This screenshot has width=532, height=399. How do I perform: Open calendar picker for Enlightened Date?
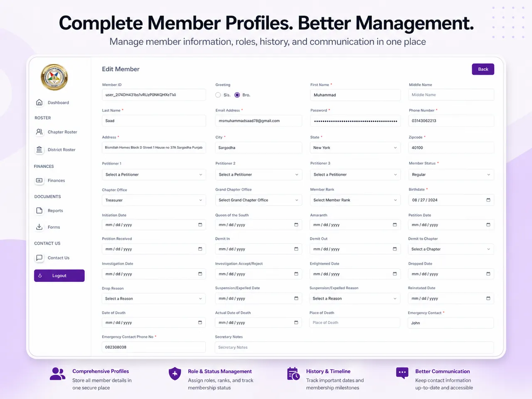click(x=394, y=274)
